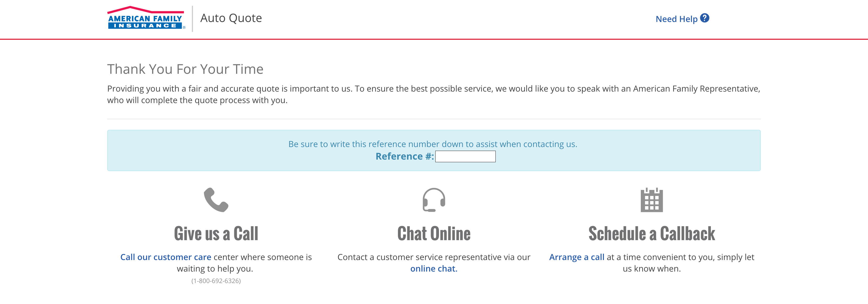
Task: Open the online chat link
Action: [434, 269]
